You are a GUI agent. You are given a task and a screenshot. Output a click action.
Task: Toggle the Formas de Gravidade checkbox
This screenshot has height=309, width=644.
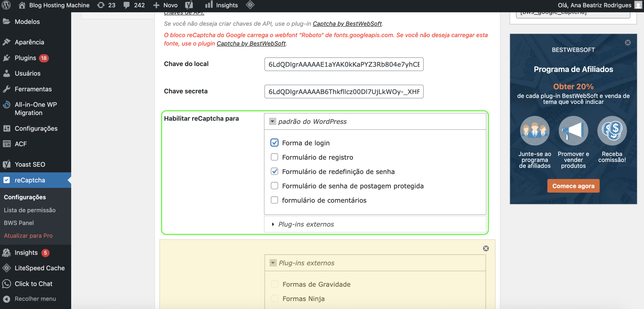tap(275, 284)
